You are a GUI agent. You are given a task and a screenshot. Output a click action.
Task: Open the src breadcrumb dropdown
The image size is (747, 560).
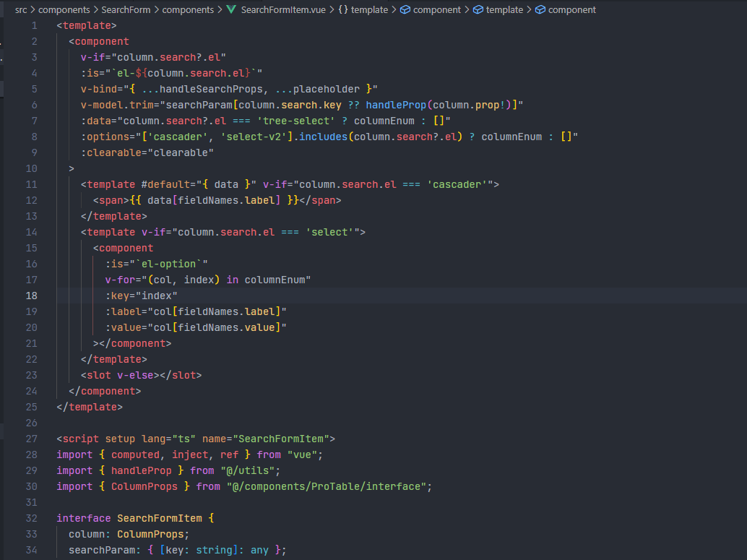(21, 9)
